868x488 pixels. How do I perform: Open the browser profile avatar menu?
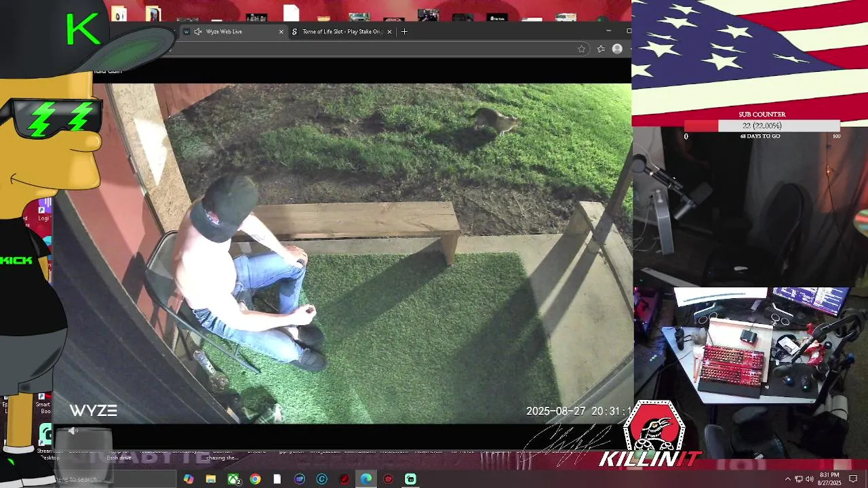617,49
